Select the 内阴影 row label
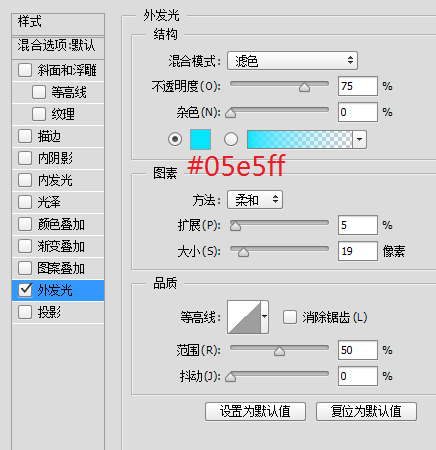436x450 pixels. click(x=55, y=158)
